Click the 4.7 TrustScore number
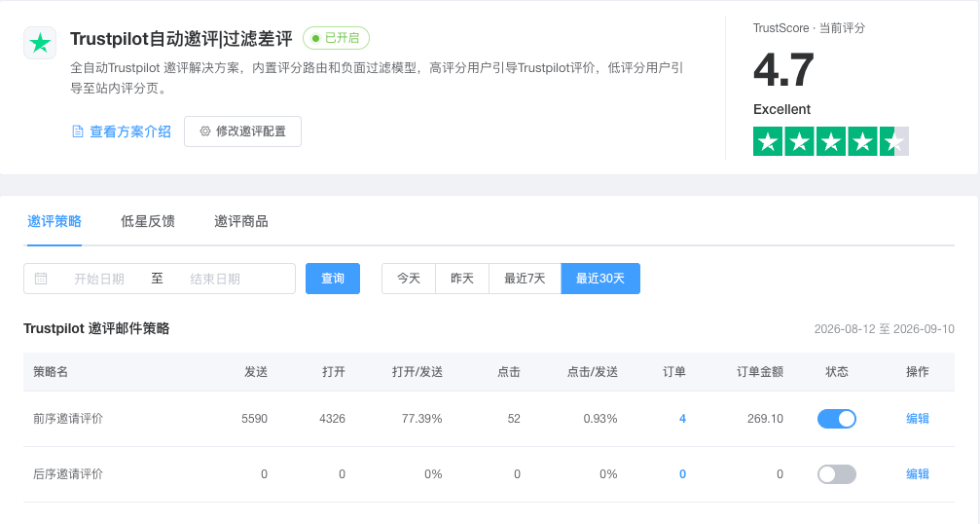Viewport: 980px width, 524px height. pos(783,69)
